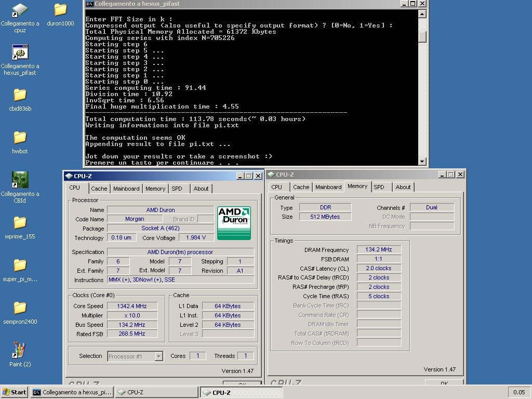Switch to SPD tab in right CPU-Z
Screen dimensions: 532x399
(381, 187)
